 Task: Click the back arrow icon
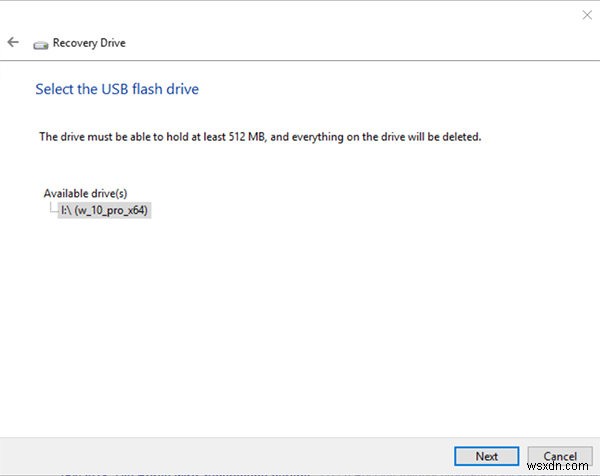pos(13,42)
